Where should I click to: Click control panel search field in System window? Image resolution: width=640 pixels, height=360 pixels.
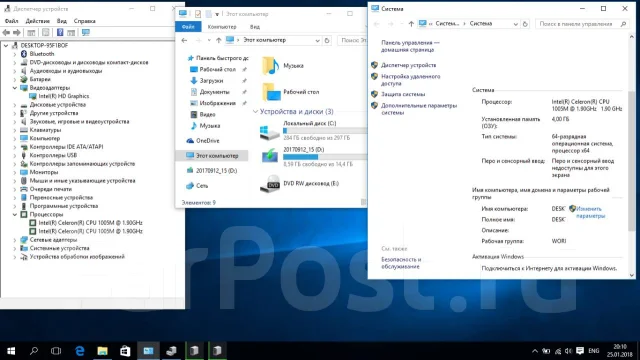pyautogui.click(x=582, y=24)
